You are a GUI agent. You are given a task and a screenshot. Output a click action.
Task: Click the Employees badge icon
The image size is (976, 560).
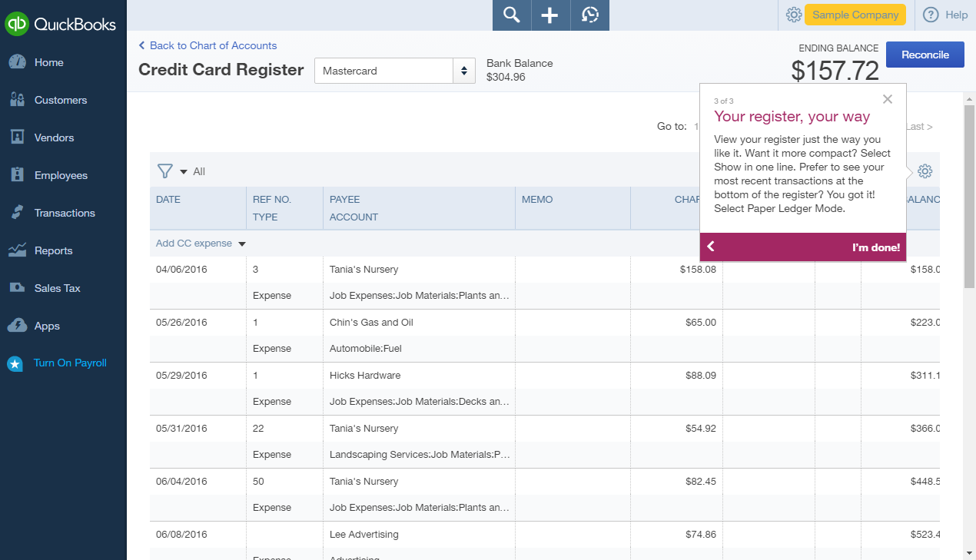pyautogui.click(x=17, y=175)
